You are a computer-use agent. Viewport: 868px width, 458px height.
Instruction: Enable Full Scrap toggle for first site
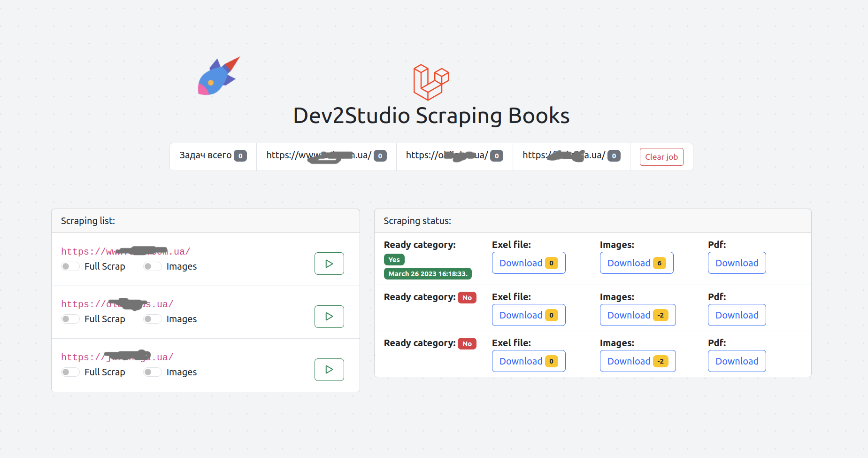coord(70,266)
